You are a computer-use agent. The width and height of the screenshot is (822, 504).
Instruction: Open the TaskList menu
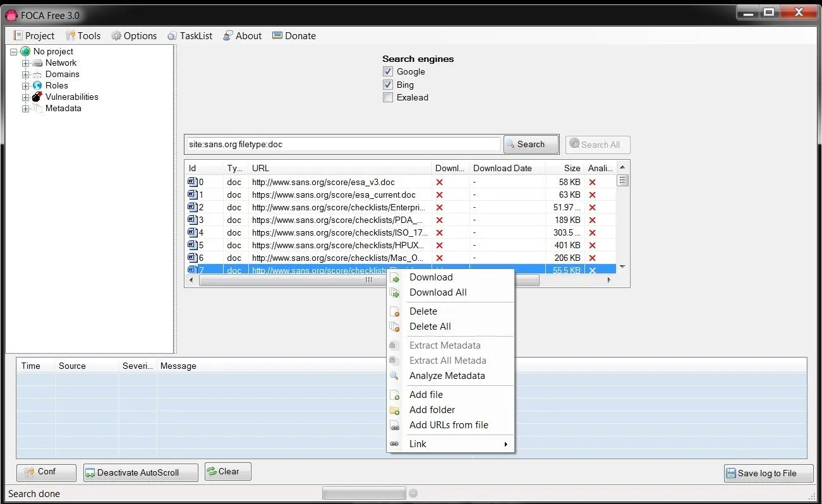tap(190, 36)
